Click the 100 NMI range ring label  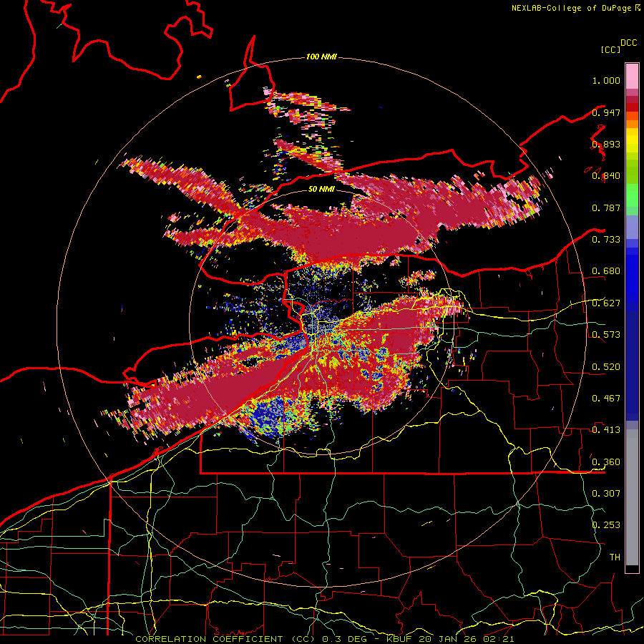click(x=321, y=57)
